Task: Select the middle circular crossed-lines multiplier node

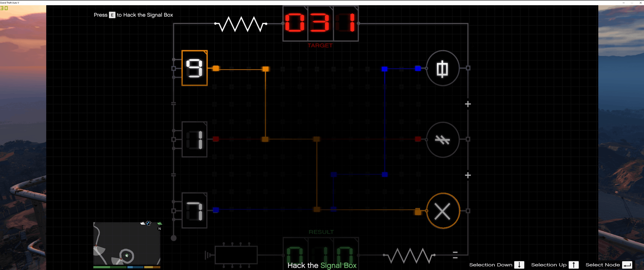Action: point(443,140)
